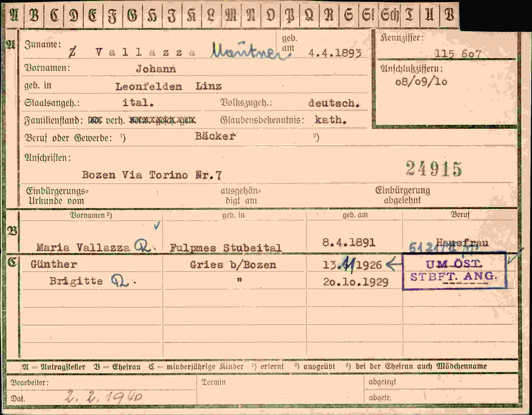Screen dimensions: 532x415
Task: Select legend text 'B = Ehefrau'
Action: tap(117, 367)
